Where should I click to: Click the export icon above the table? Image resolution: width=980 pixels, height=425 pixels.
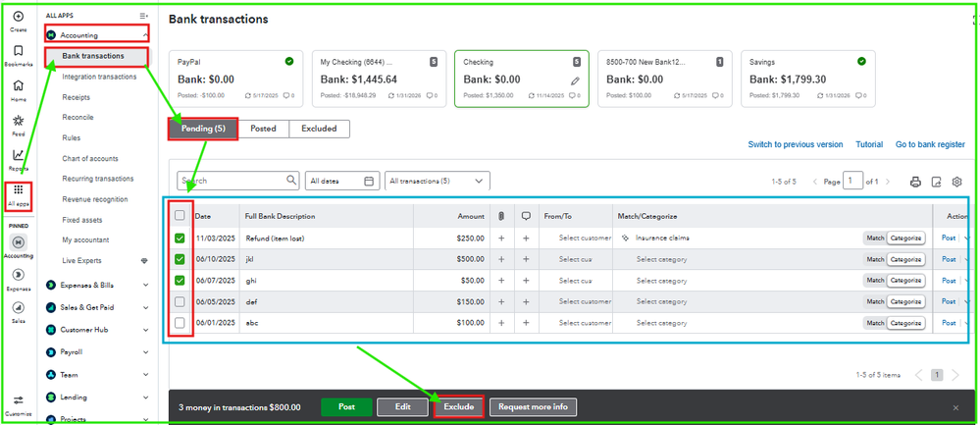pyautogui.click(x=936, y=182)
